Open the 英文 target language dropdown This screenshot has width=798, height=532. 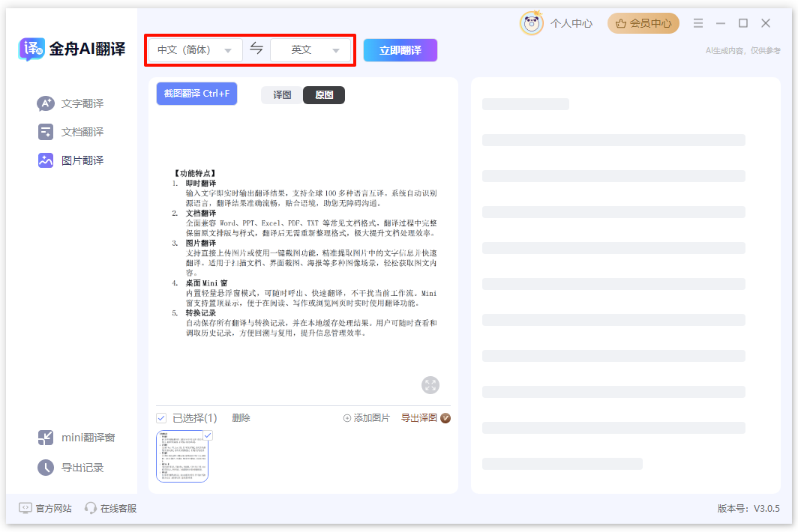tap(311, 49)
